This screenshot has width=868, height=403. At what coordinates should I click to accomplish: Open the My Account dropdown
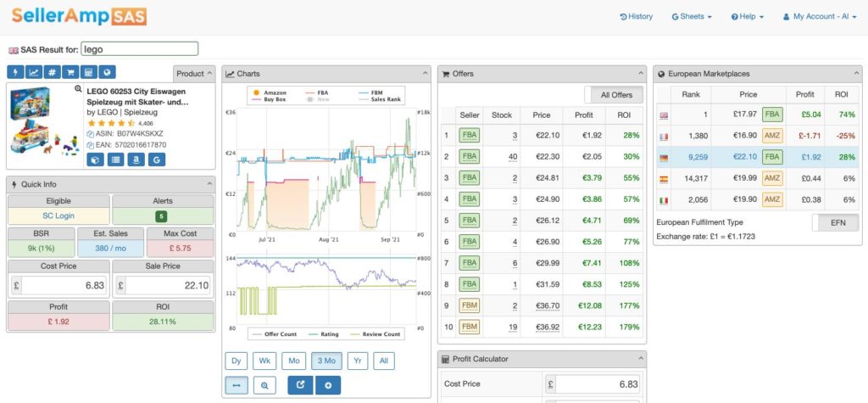click(x=820, y=17)
